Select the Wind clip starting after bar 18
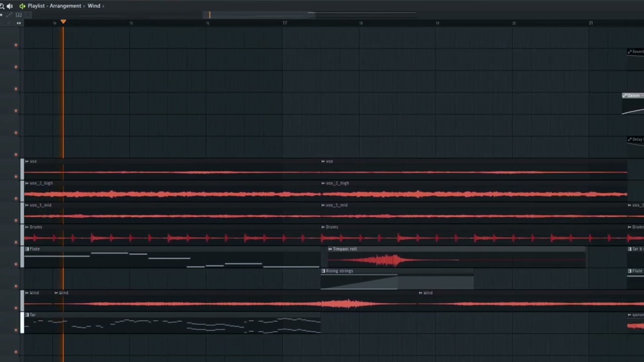This screenshot has width=644, height=362. pos(531,301)
